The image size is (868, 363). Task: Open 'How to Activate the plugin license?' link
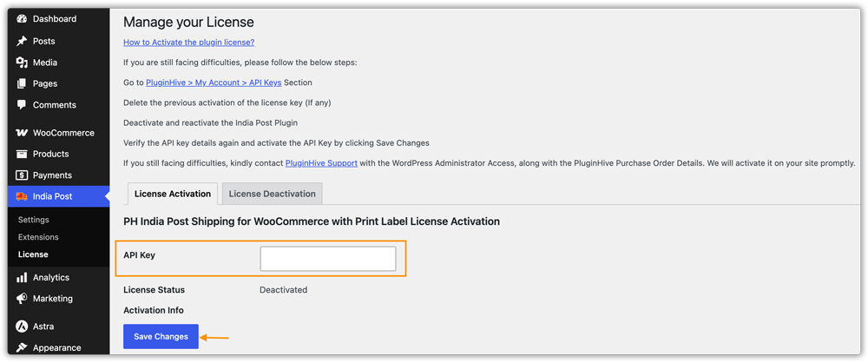[188, 43]
